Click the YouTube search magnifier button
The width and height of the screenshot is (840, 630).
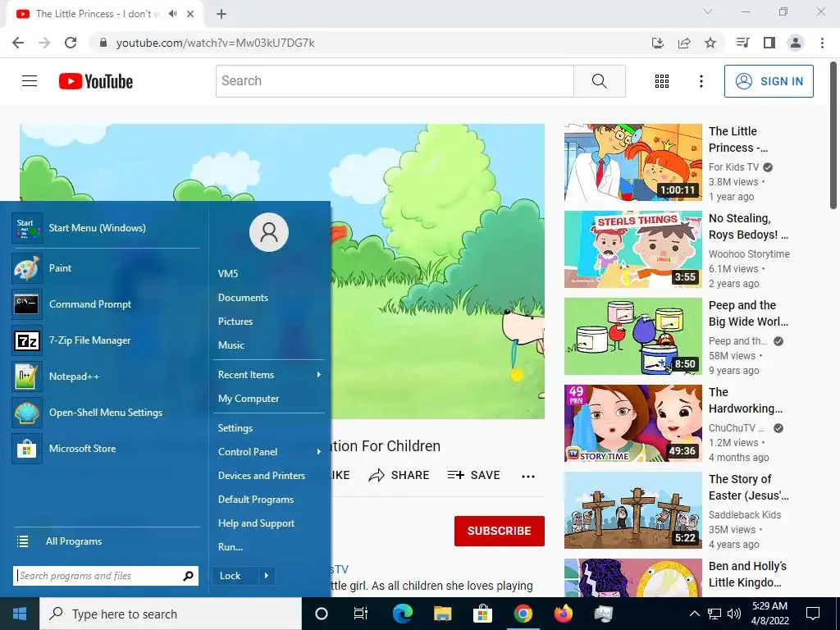pos(600,81)
